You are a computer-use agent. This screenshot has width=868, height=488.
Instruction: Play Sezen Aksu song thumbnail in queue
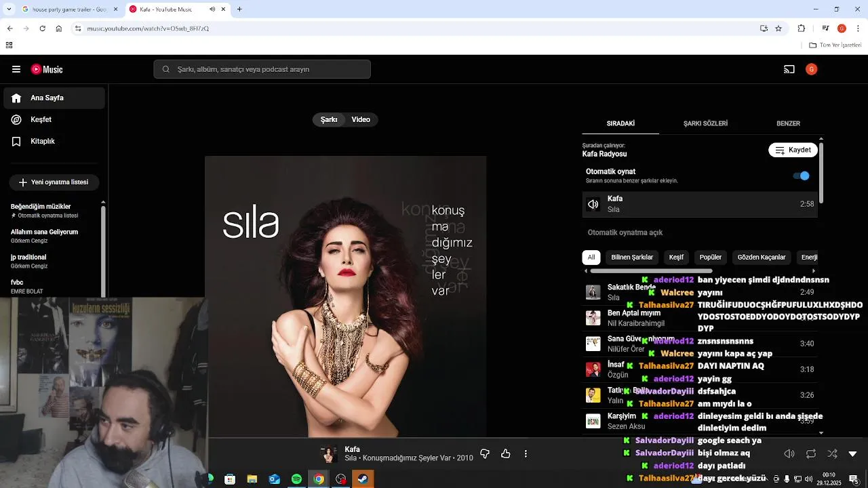click(x=593, y=421)
